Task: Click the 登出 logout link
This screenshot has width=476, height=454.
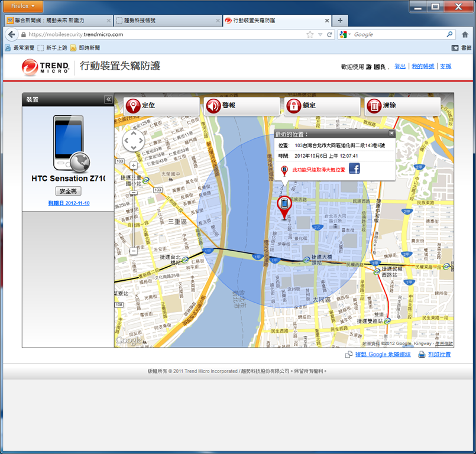Action: coord(400,66)
